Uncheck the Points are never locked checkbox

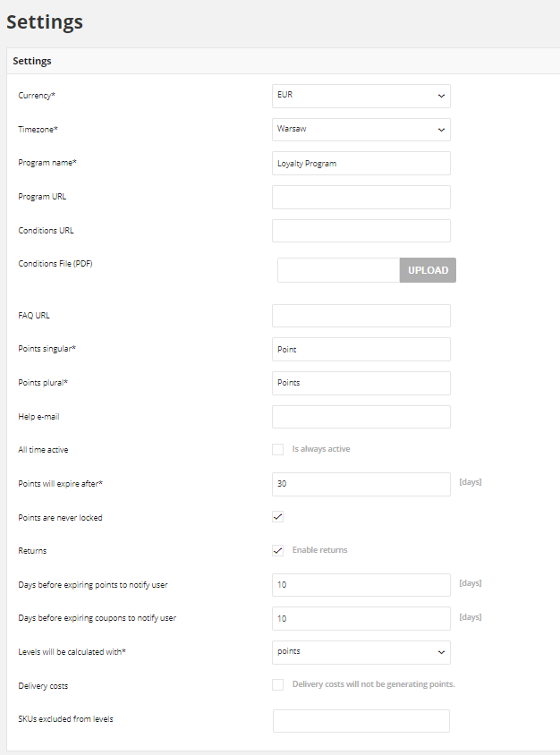[x=278, y=517]
